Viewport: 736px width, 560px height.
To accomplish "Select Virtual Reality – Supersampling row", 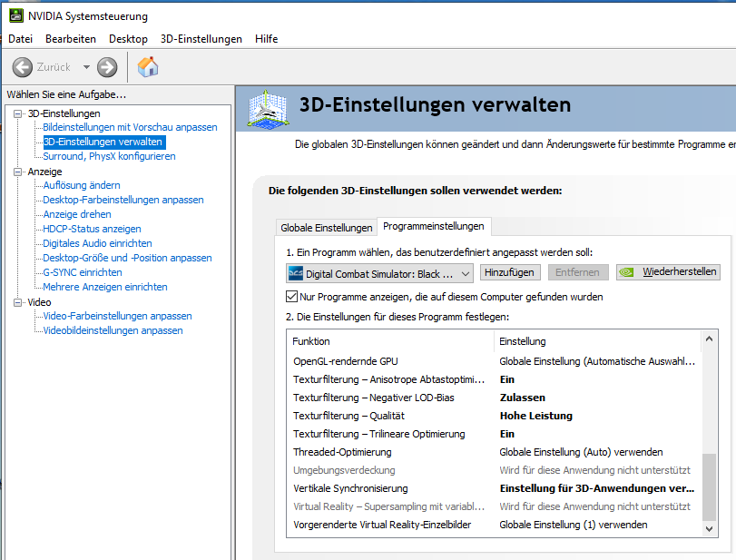I will coord(495,507).
